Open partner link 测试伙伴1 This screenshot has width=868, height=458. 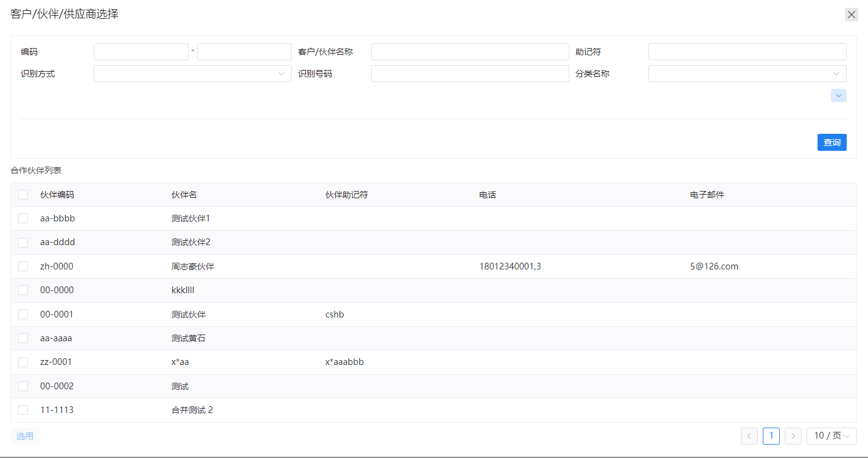(191, 218)
